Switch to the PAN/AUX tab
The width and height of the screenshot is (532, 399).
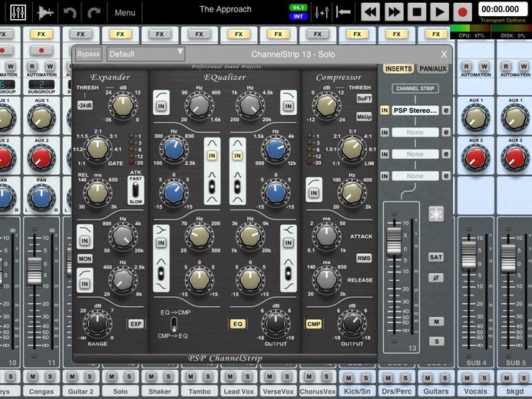pyautogui.click(x=433, y=69)
